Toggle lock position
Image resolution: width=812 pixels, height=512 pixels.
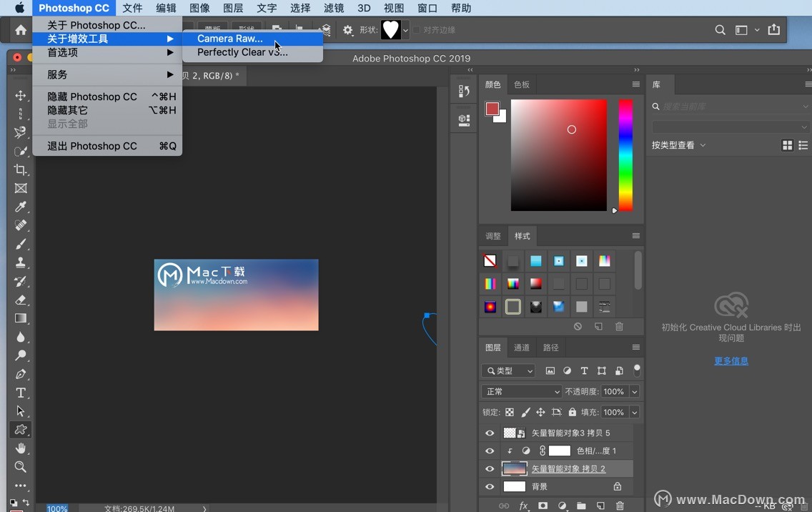pyautogui.click(x=540, y=412)
